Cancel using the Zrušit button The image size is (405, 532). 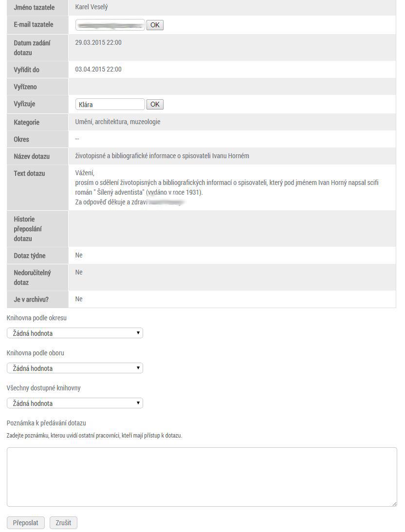coord(63,523)
